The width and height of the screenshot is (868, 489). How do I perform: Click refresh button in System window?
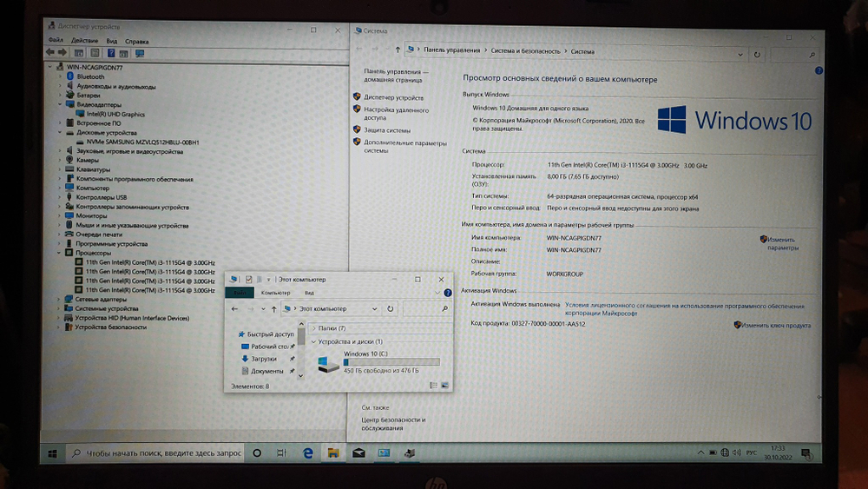(757, 54)
